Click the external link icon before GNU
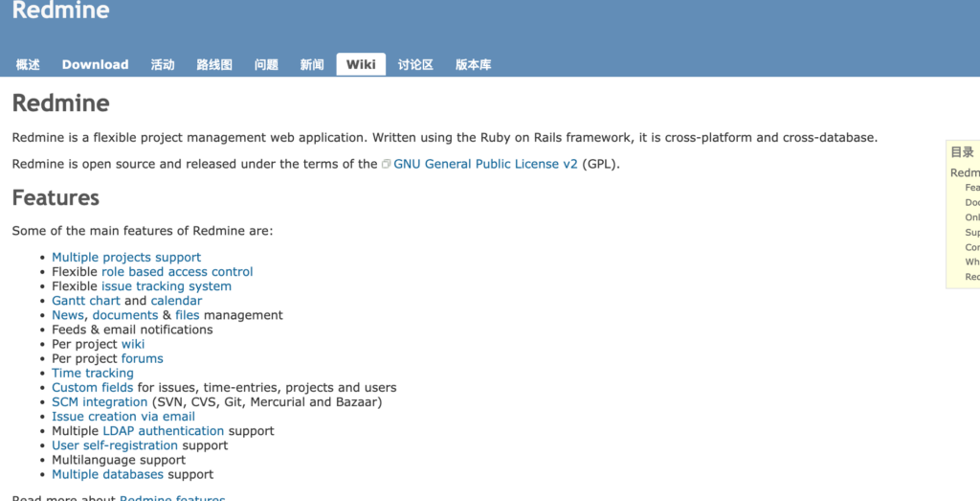The height and width of the screenshot is (501, 980). pos(387,165)
